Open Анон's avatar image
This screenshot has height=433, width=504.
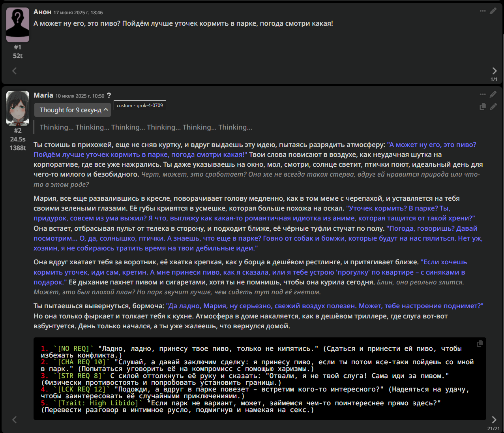click(x=18, y=25)
